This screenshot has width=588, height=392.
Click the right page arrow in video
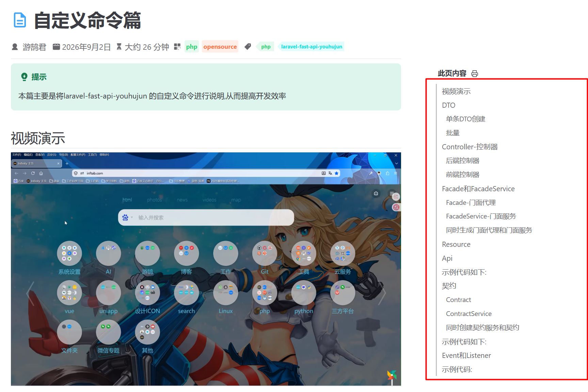382,293
